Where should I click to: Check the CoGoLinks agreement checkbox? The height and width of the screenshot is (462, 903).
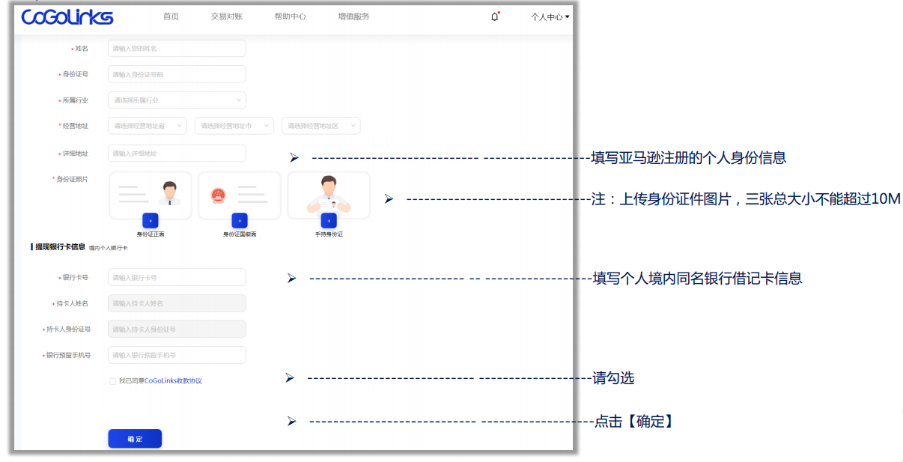click(x=112, y=381)
